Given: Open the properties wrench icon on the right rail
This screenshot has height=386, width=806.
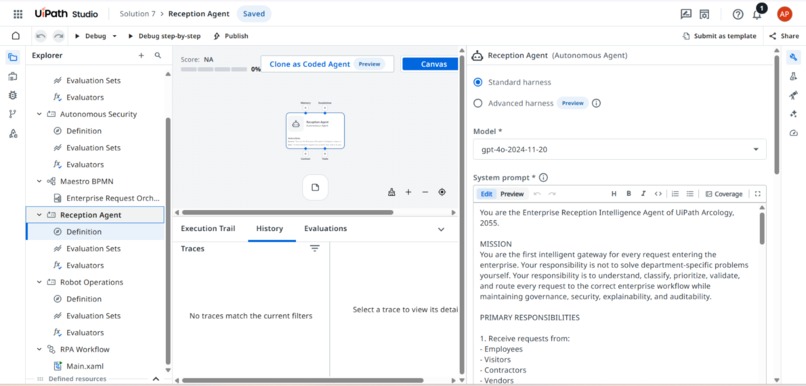Looking at the screenshot, I should [793, 58].
